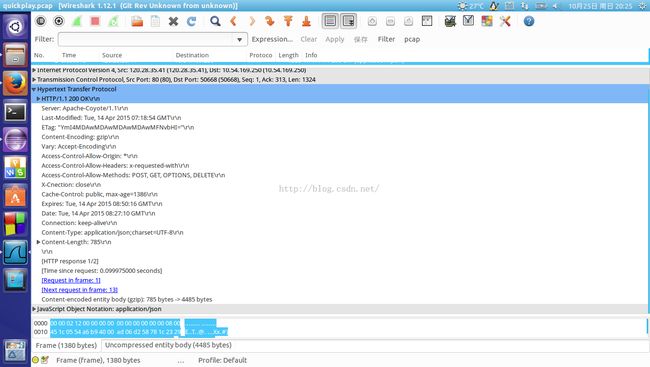The width and height of the screenshot is (650, 367).
Task: Select the Content-Type: application/json line
Action: tap(112, 233)
